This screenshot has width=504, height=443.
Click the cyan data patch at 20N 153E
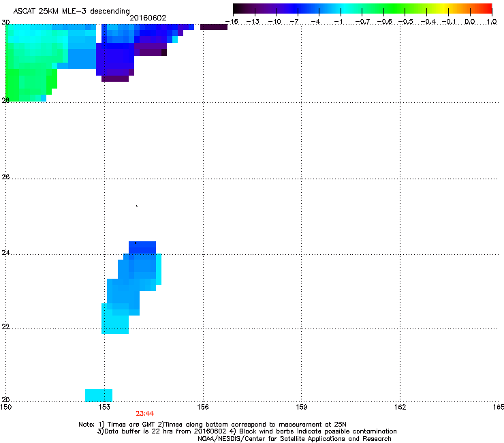(99, 395)
